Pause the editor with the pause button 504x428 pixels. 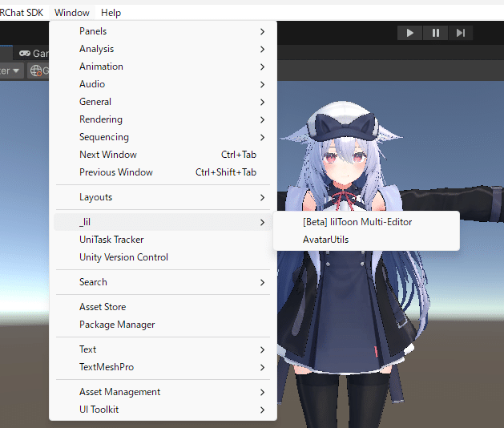click(x=436, y=33)
